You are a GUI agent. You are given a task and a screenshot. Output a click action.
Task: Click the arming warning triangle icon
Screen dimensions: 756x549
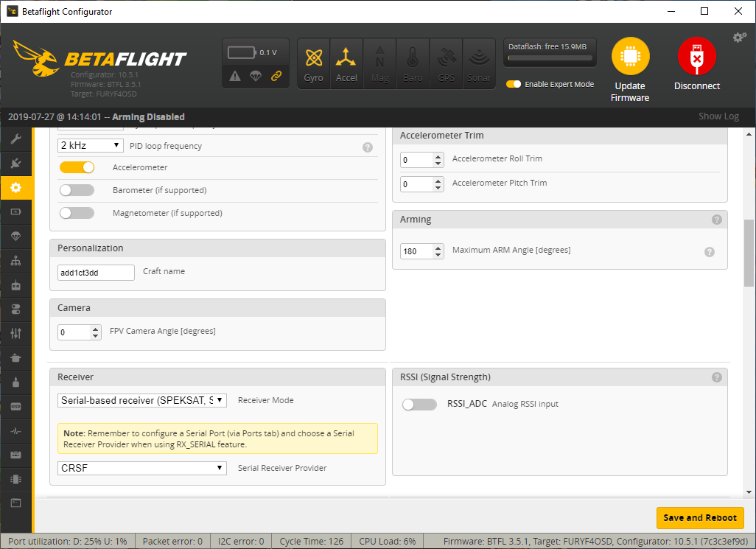coord(235,76)
